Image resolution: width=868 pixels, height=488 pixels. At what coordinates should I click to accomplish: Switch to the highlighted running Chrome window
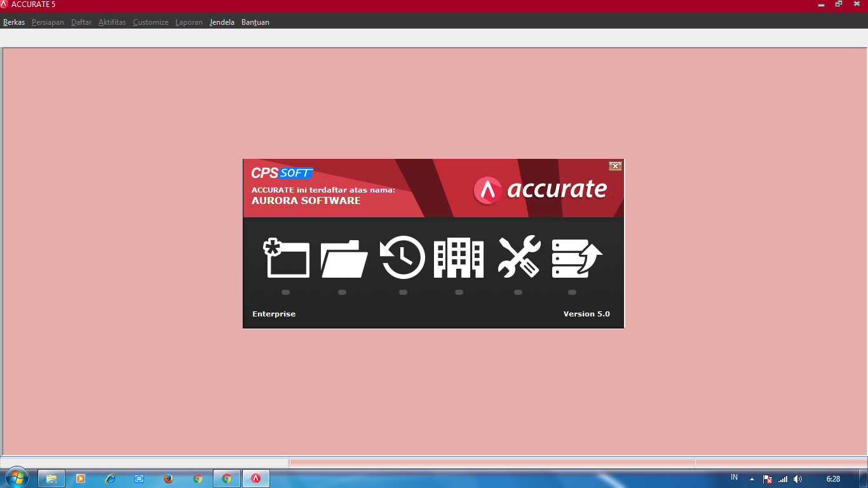point(227,478)
